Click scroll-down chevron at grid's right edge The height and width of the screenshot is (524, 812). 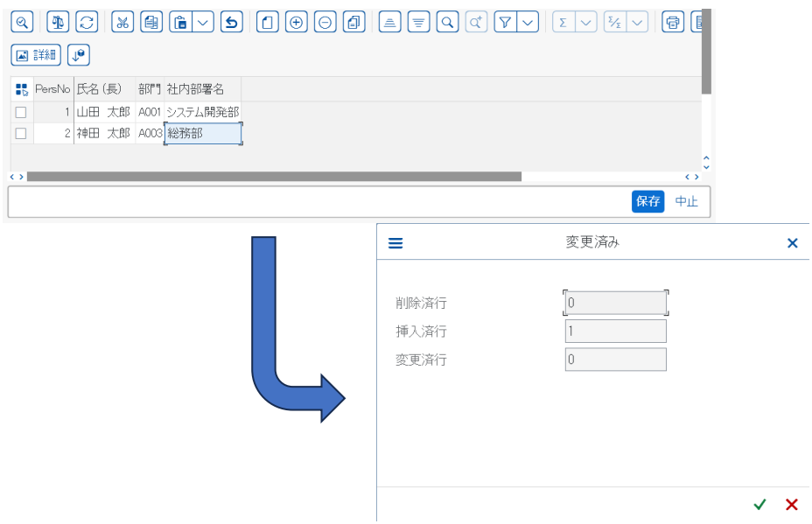click(706, 167)
